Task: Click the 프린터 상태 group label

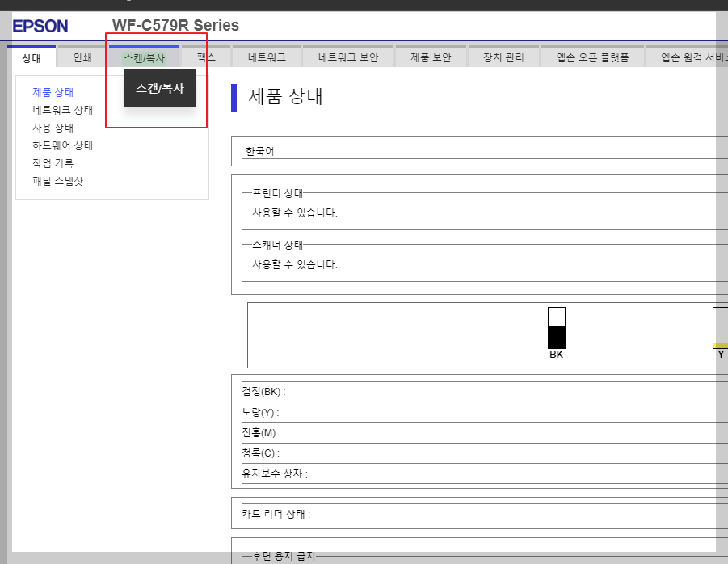Action: [x=277, y=192]
